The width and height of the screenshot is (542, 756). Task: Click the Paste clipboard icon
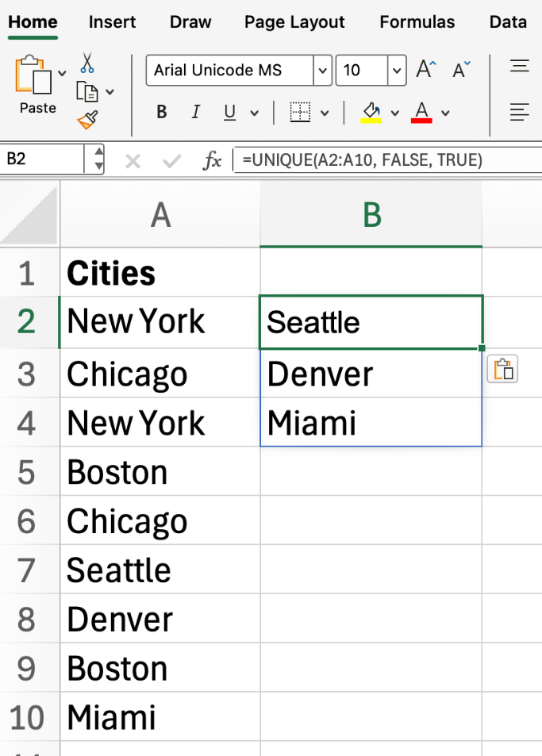[30, 76]
